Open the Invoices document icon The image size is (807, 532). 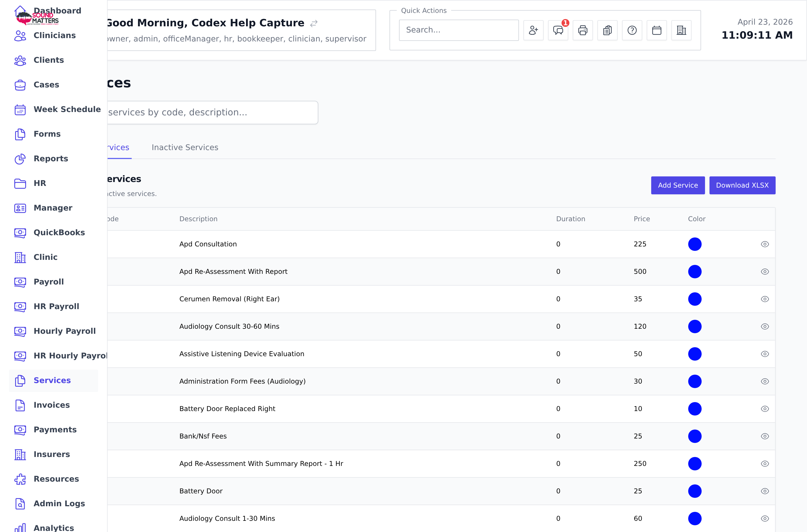[20, 405]
